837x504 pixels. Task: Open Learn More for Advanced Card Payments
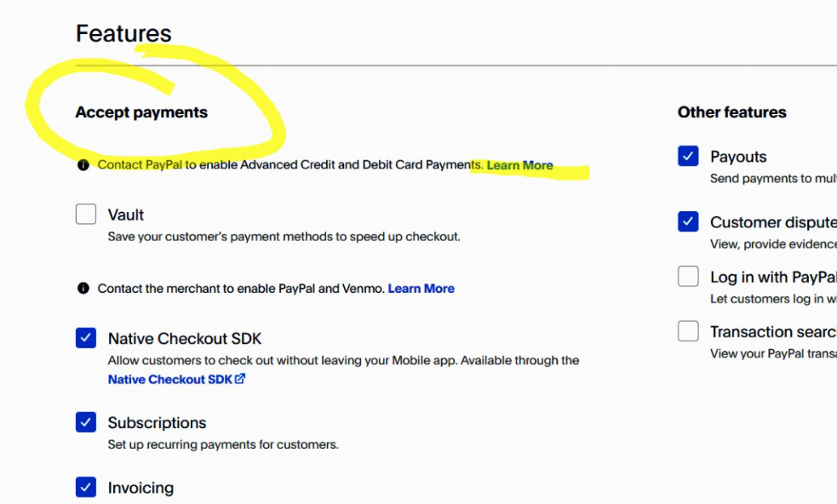click(519, 165)
